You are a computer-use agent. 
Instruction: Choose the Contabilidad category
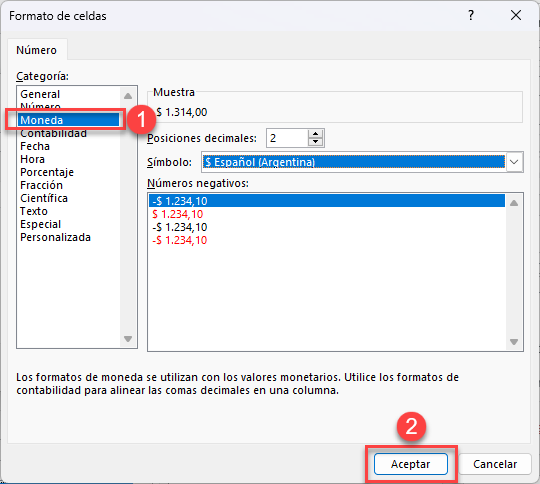pos(68,133)
